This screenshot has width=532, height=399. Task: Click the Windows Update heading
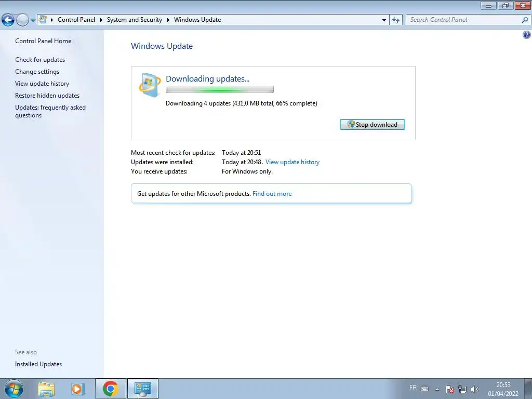point(162,46)
